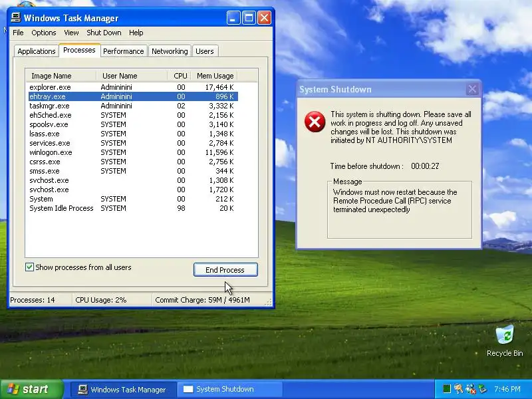The height and width of the screenshot is (399, 532).
Task: Click the Processes: 14 status bar entry
Action: (40, 300)
